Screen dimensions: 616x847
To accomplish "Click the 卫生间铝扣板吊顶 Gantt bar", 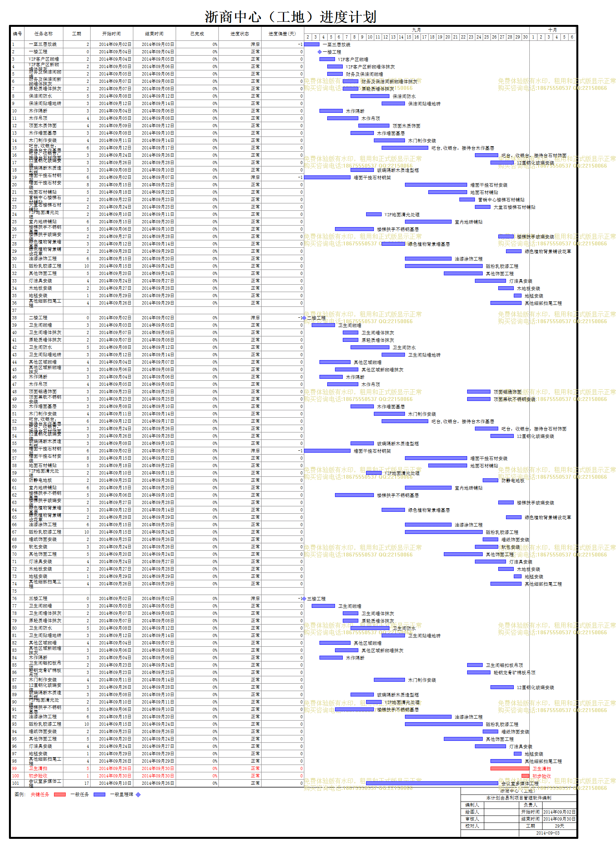I will (475, 665).
